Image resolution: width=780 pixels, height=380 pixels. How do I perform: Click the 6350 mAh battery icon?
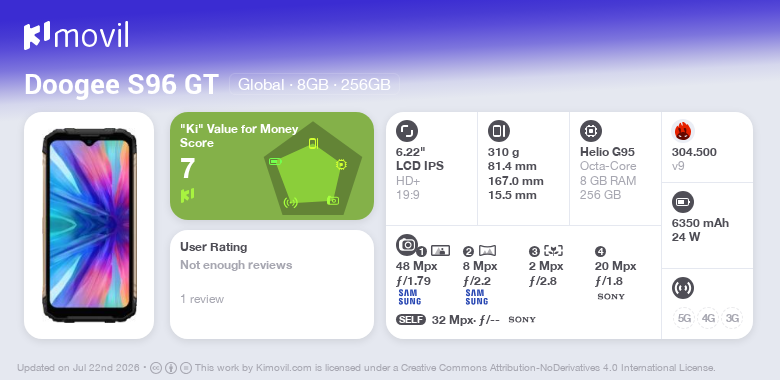click(x=683, y=202)
